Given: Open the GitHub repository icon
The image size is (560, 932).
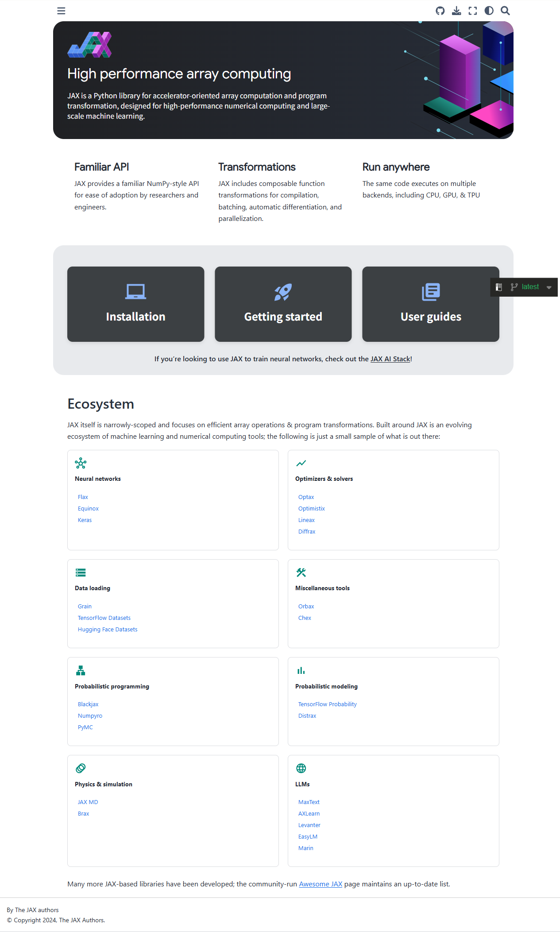Looking at the screenshot, I should pos(440,11).
